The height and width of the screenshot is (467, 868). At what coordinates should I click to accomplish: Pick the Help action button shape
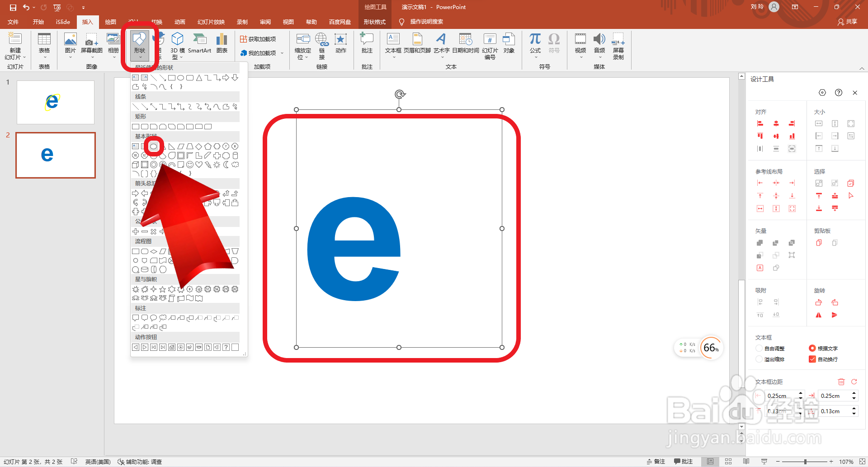(226, 347)
